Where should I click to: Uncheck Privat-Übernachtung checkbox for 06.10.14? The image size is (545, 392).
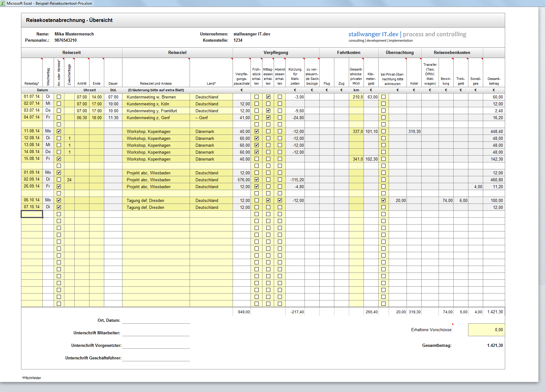(x=383, y=200)
